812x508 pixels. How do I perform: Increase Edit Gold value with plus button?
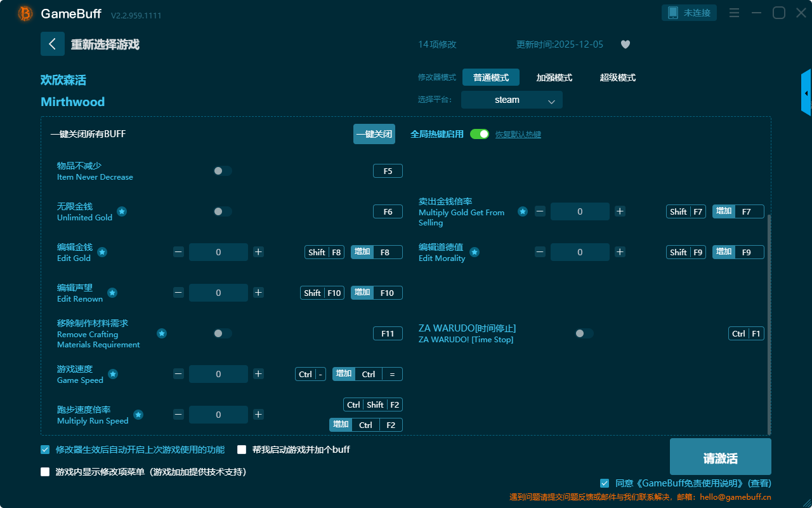pos(258,252)
